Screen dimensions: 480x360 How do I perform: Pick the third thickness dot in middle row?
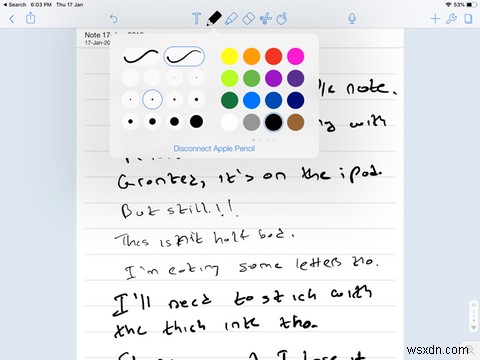tap(174, 99)
